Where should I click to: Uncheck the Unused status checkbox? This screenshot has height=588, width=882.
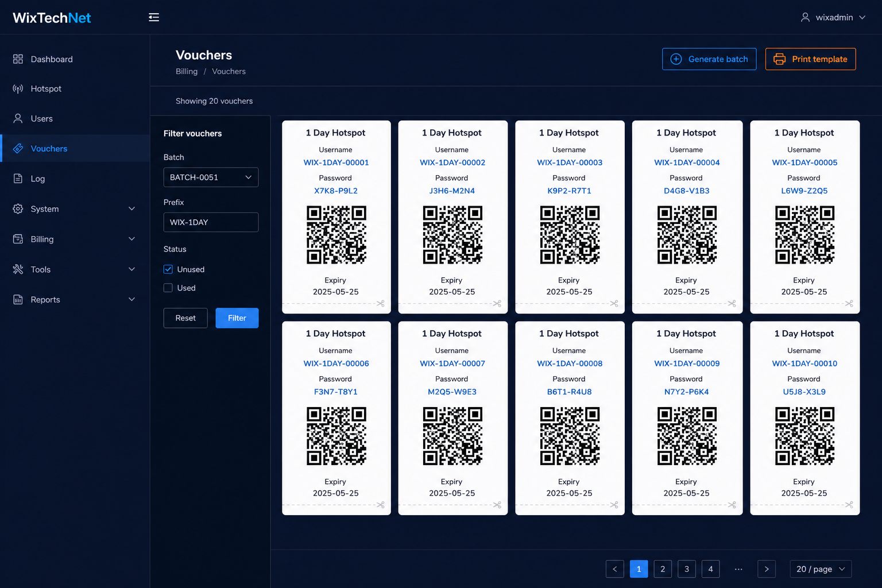(x=168, y=269)
